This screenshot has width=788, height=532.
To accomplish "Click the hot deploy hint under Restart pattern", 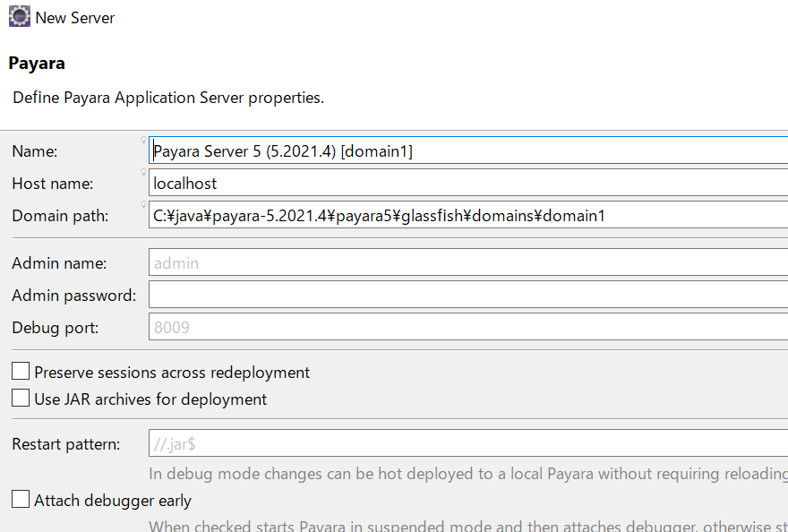I will pos(468,474).
